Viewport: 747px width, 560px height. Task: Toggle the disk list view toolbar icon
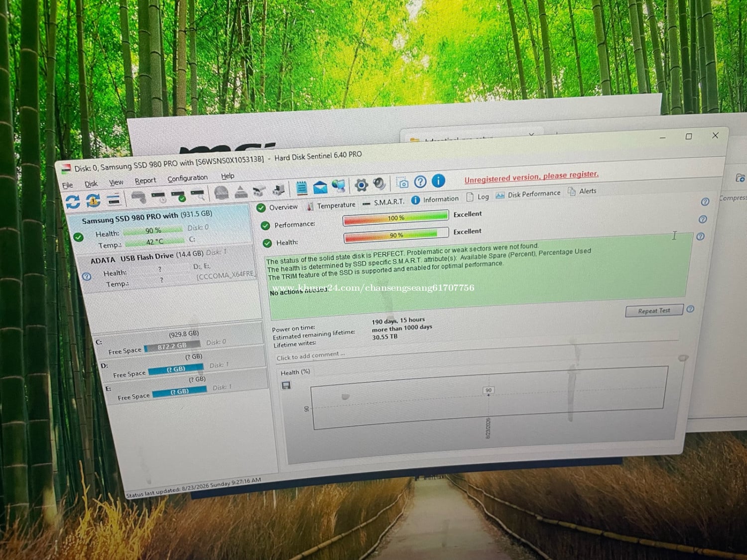[x=114, y=200]
